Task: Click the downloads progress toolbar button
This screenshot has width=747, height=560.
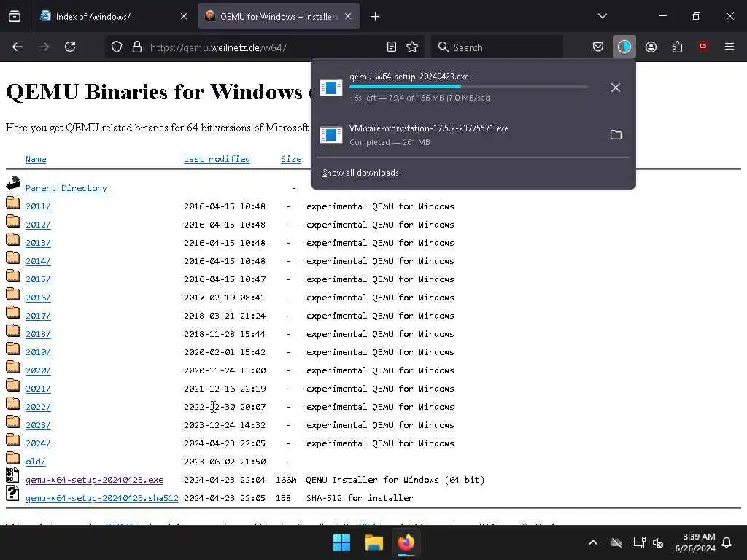Action: pos(624,47)
